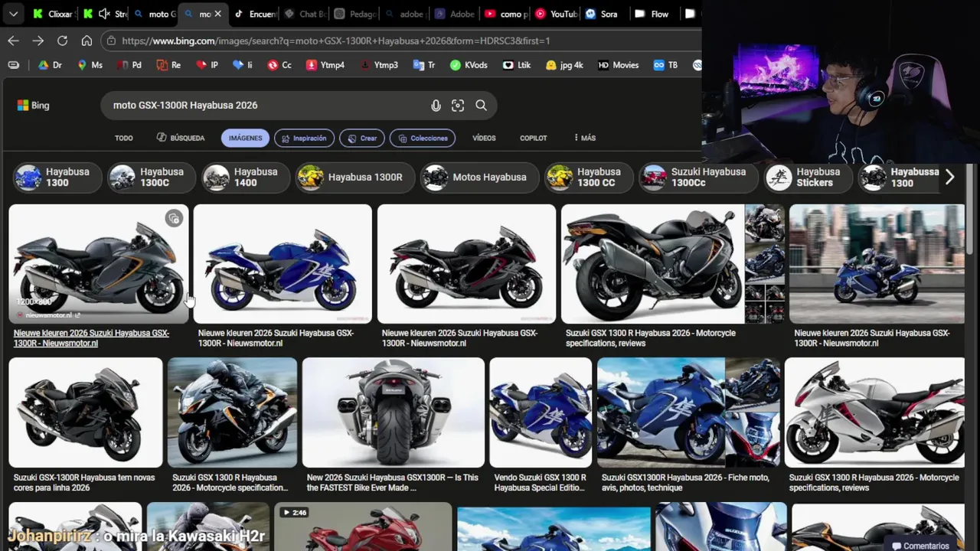Open the Pd bookmark
The height and width of the screenshot is (551, 980).
coord(129,65)
